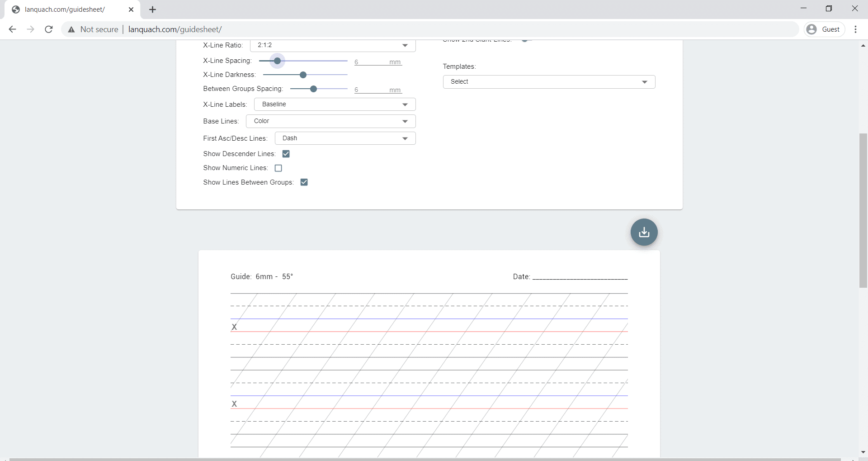Click the Between Groups Spacing slider handle
Image resolution: width=868 pixels, height=461 pixels.
tap(313, 89)
